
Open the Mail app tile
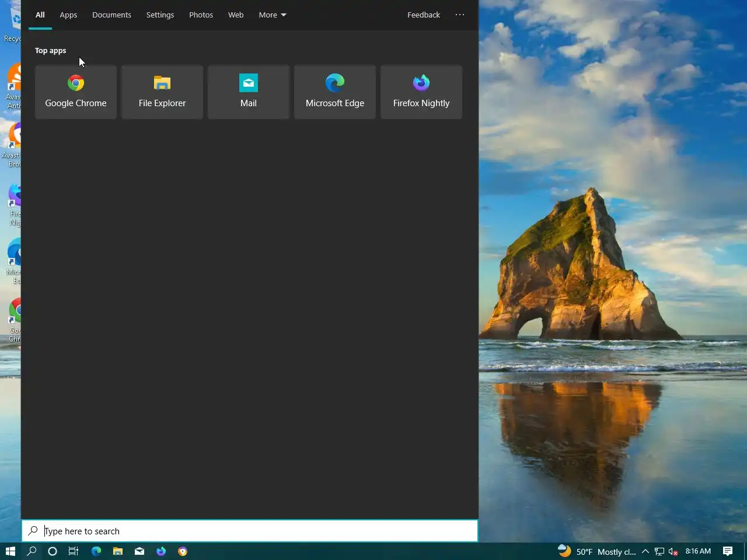point(249,92)
